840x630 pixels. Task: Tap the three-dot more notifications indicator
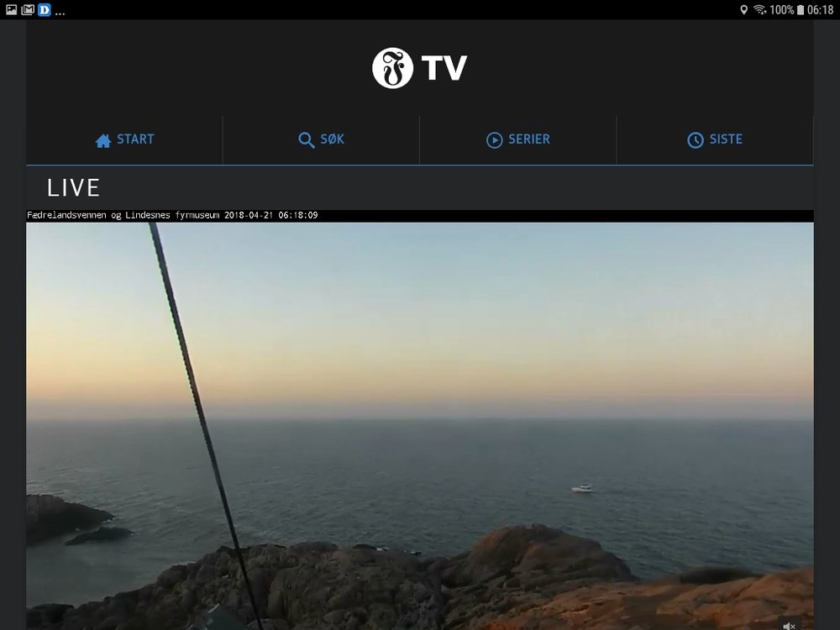[x=60, y=13]
